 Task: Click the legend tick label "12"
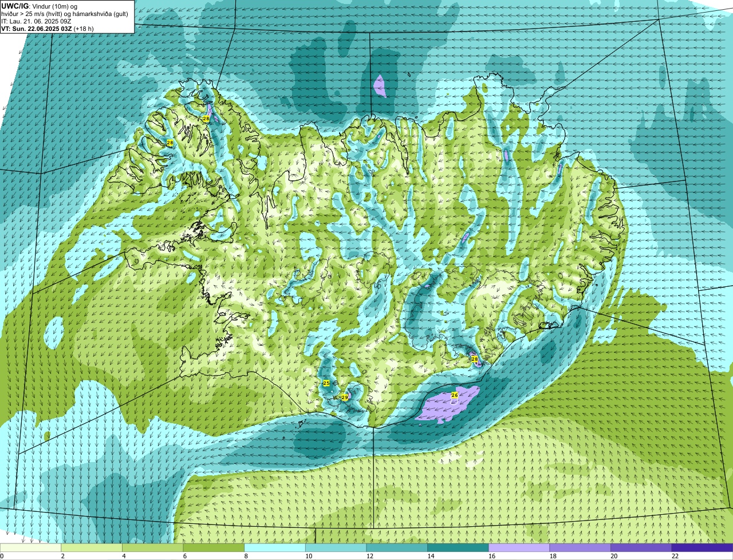coord(370,556)
